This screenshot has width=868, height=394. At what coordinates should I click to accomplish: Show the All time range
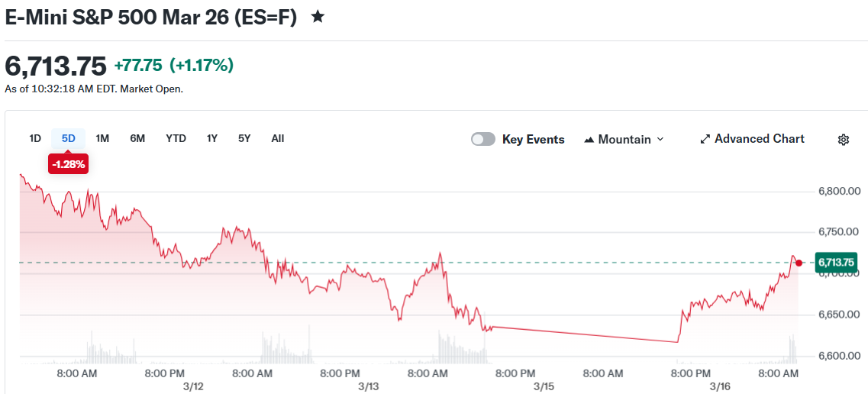(278, 138)
